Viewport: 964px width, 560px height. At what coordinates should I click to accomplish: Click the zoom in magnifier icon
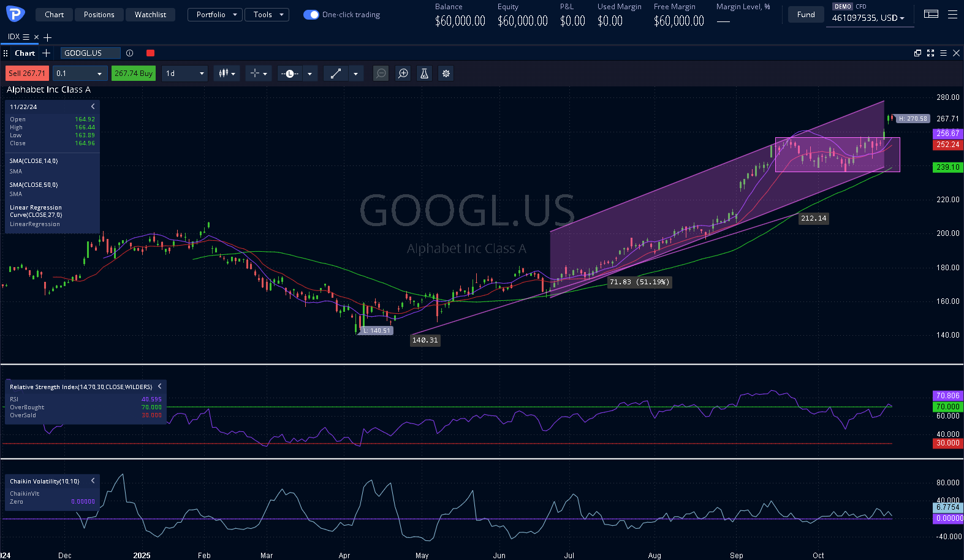[x=403, y=74]
